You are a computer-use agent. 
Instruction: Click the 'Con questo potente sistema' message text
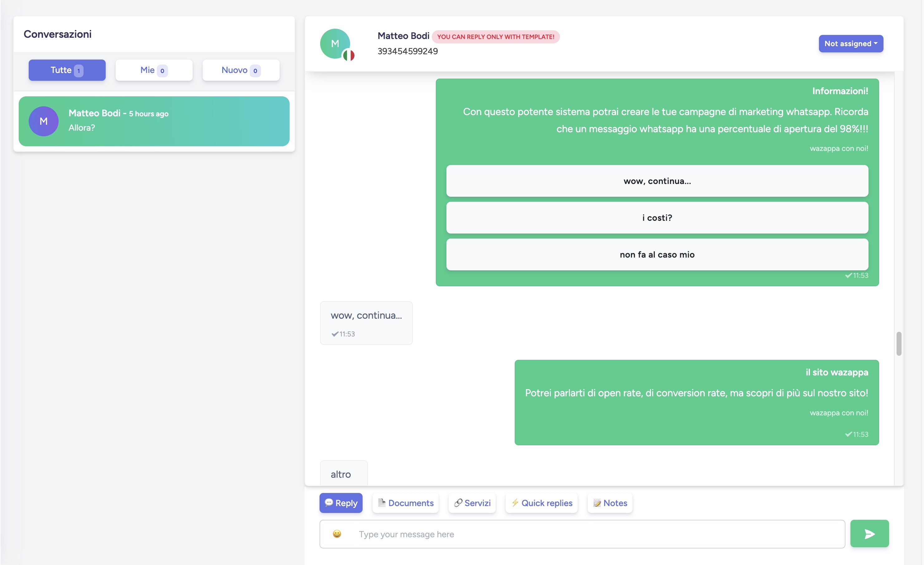tap(665, 120)
